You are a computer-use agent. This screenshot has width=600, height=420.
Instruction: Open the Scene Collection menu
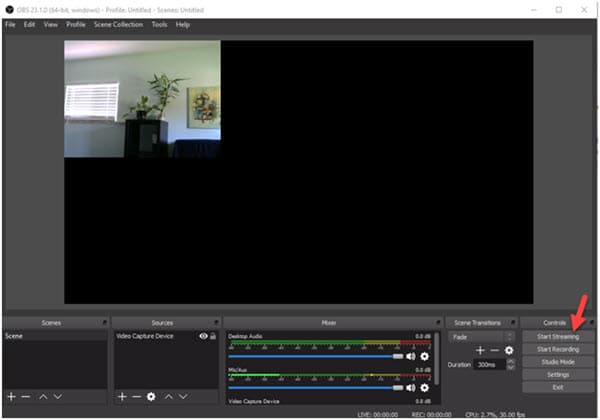(x=118, y=25)
